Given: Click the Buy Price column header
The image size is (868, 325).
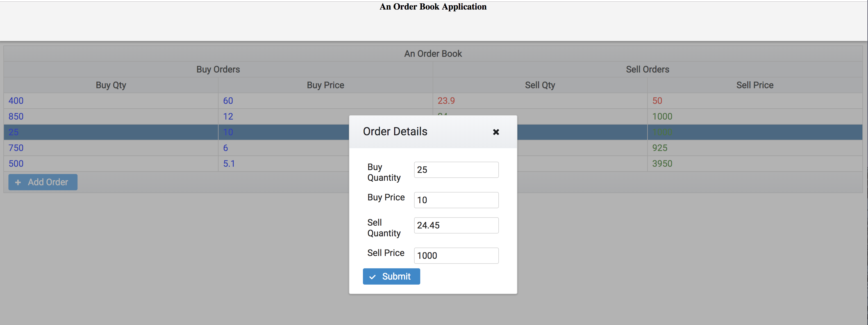Looking at the screenshot, I should pyautogui.click(x=325, y=85).
